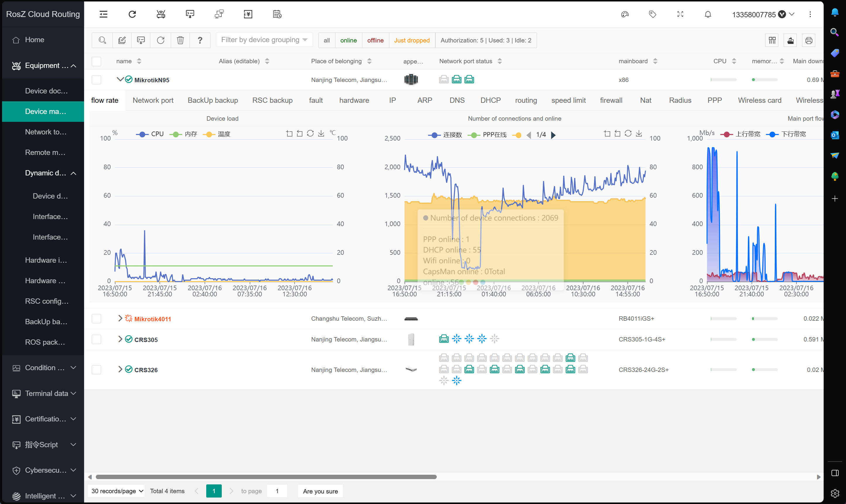The image size is (846, 504).
Task: Check the MikrotikN95 row checkbox
Action: [96, 80]
